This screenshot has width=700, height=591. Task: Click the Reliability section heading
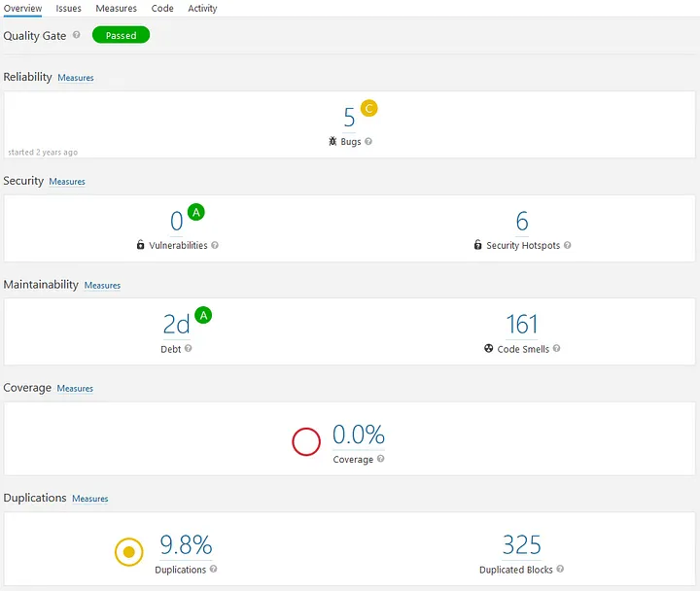click(27, 77)
